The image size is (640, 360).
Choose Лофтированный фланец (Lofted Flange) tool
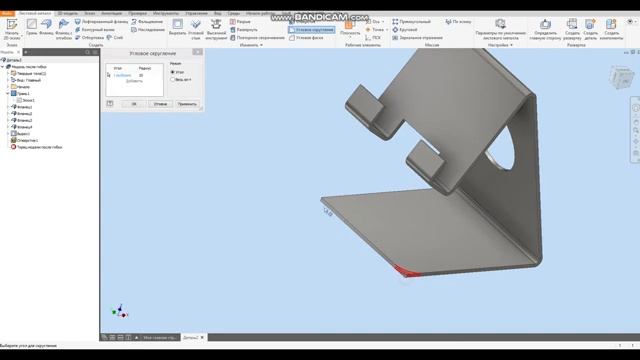click(101, 22)
